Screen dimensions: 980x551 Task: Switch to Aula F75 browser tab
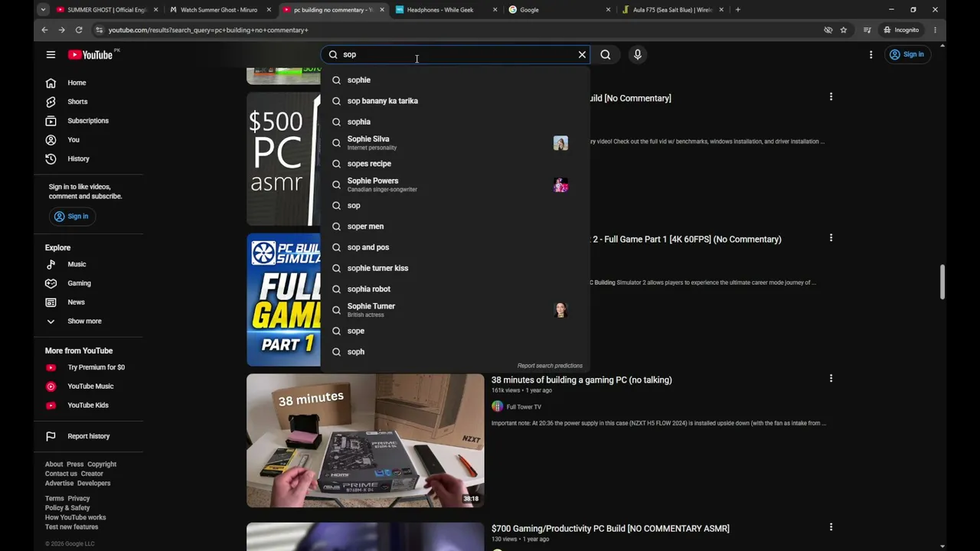pyautogui.click(x=672, y=10)
